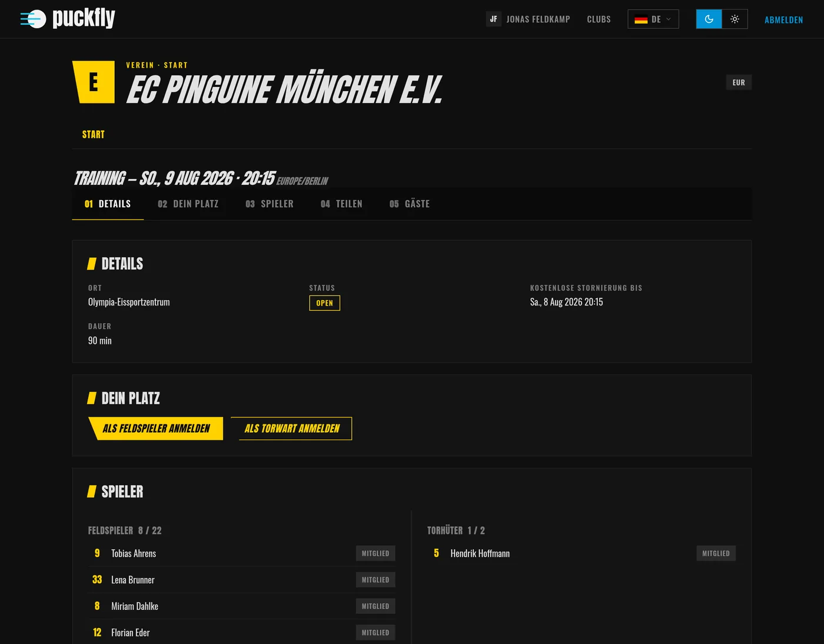Open Jonas Feldkamp profile link
Image resolution: width=824 pixels, height=644 pixels.
tap(538, 19)
